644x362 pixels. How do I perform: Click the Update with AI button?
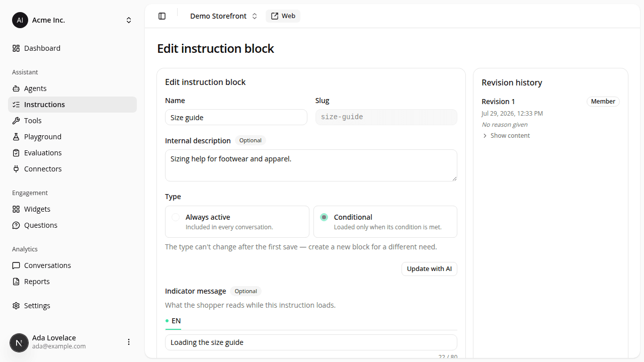(429, 269)
